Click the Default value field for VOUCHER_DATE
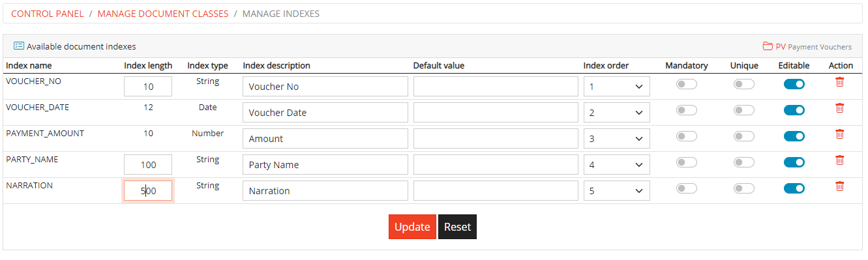The height and width of the screenshot is (260, 868). [x=496, y=113]
